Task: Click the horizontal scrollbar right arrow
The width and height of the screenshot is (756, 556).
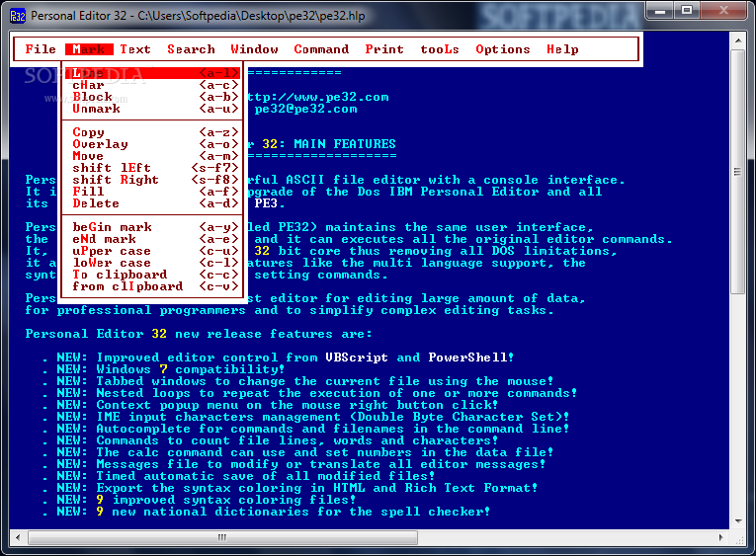Action: [x=720, y=537]
